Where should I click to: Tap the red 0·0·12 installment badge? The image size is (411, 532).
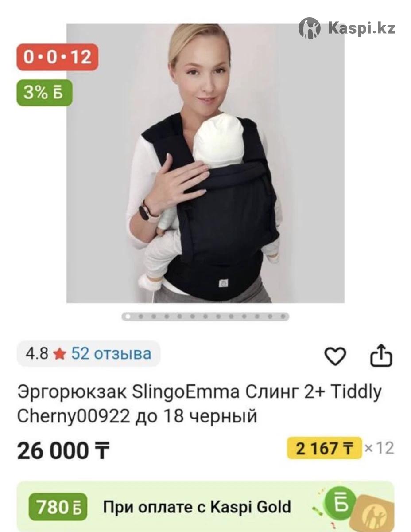click(58, 57)
